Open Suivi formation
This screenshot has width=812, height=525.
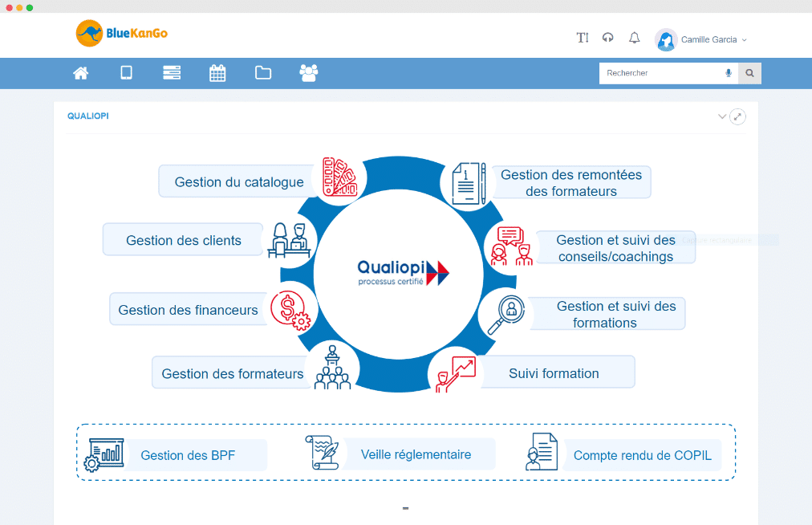point(554,372)
